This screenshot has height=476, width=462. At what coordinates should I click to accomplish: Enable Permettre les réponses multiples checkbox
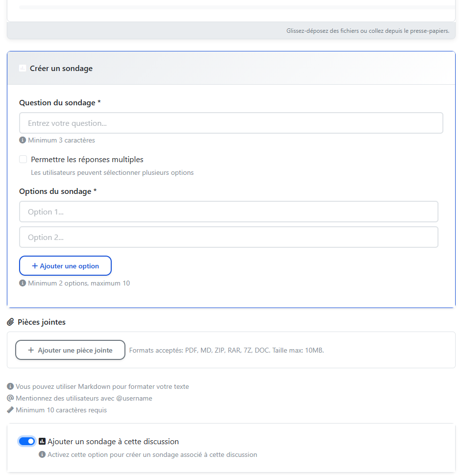(23, 159)
